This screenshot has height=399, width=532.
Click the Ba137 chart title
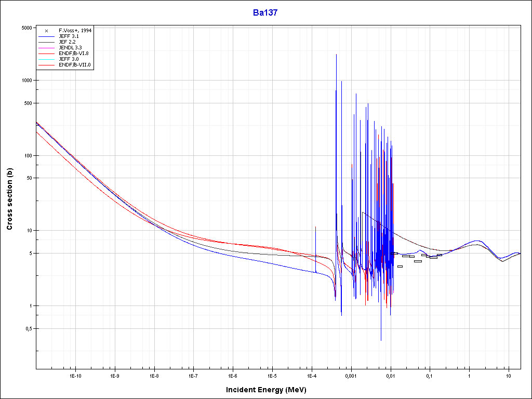(265, 13)
